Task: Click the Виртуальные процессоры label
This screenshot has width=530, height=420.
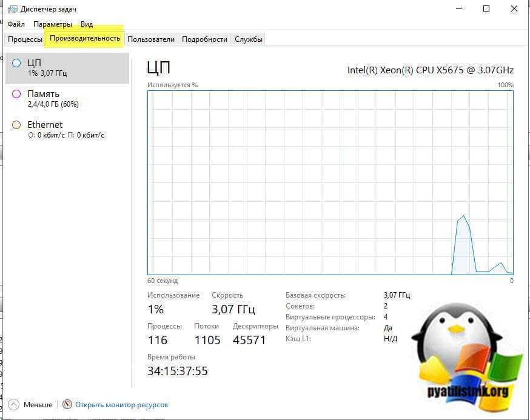Action: click(330, 318)
